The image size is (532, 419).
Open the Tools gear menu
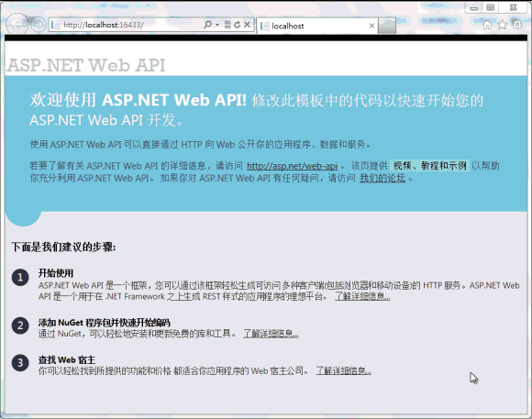tap(517, 24)
